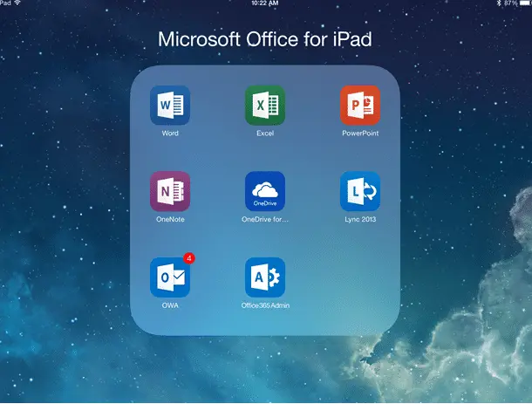Tap the 10:22 AM clock
This screenshot has width=532, height=404.
tap(265, 3)
